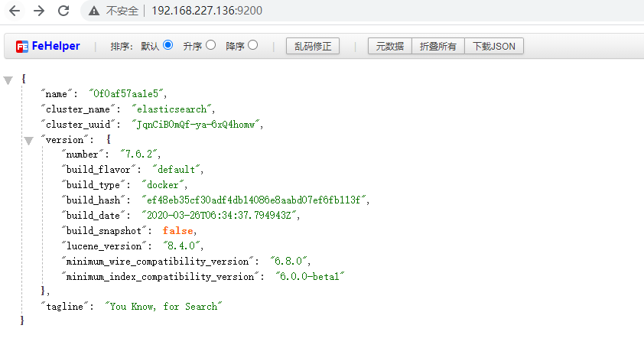This screenshot has width=644, height=361.
Task: Click the FeHelper logo icon
Action: pos(21,47)
